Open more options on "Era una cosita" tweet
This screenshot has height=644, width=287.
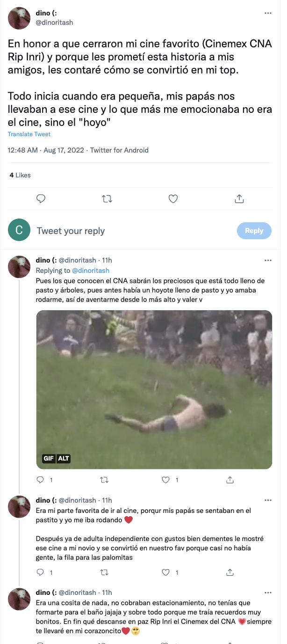tap(268, 593)
